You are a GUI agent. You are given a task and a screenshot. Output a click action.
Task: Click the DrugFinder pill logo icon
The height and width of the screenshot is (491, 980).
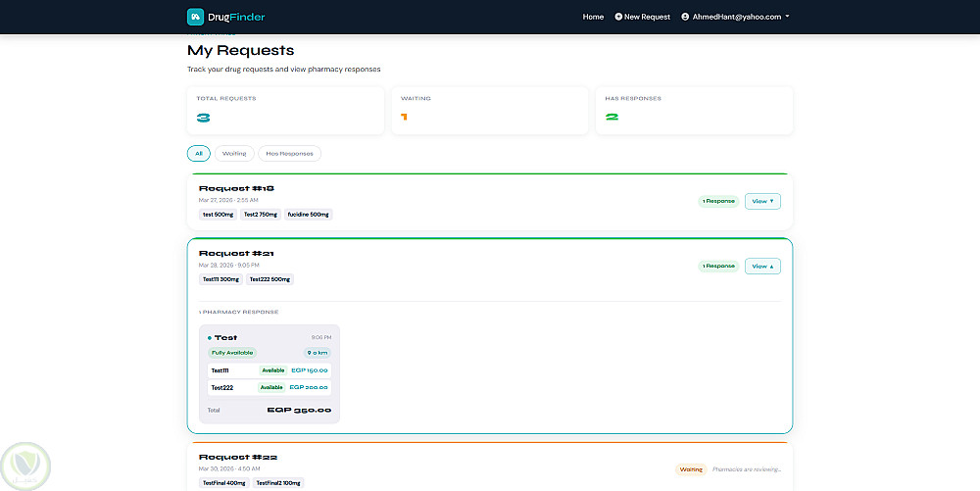(196, 17)
